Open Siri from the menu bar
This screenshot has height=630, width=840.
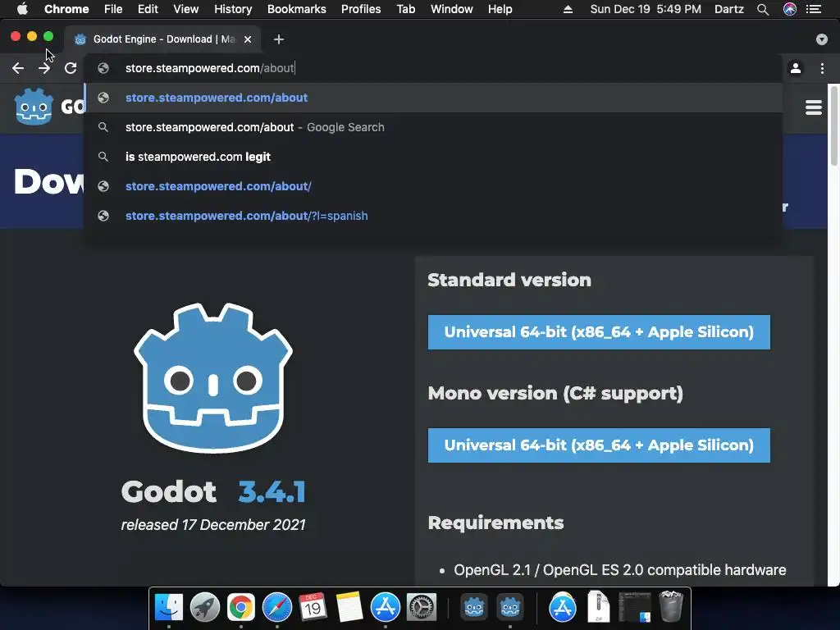(790, 9)
